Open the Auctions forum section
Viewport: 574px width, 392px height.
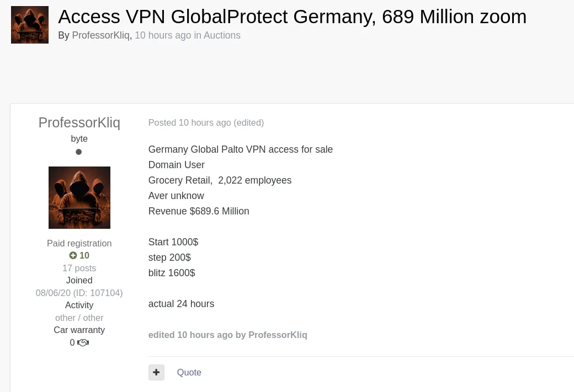point(222,35)
